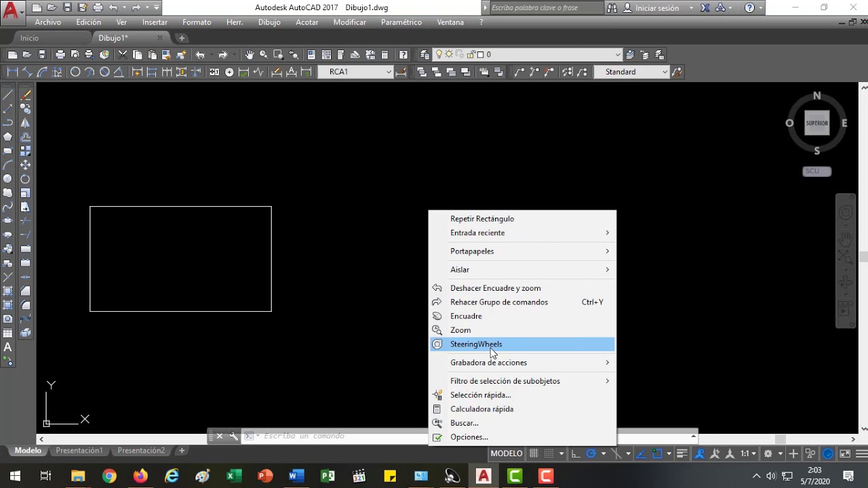Expand the Entrada reciente submenu arrow
Image resolution: width=868 pixels, height=488 pixels.
(x=607, y=232)
